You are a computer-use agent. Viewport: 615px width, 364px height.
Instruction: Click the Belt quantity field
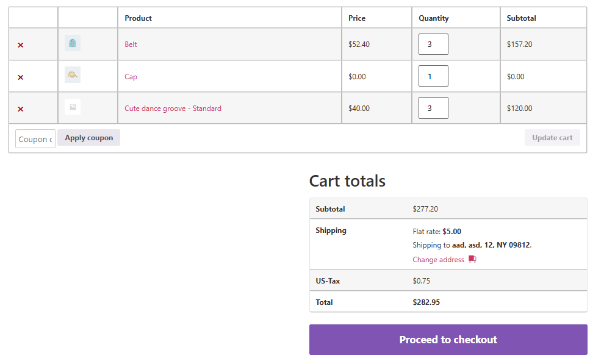point(433,45)
